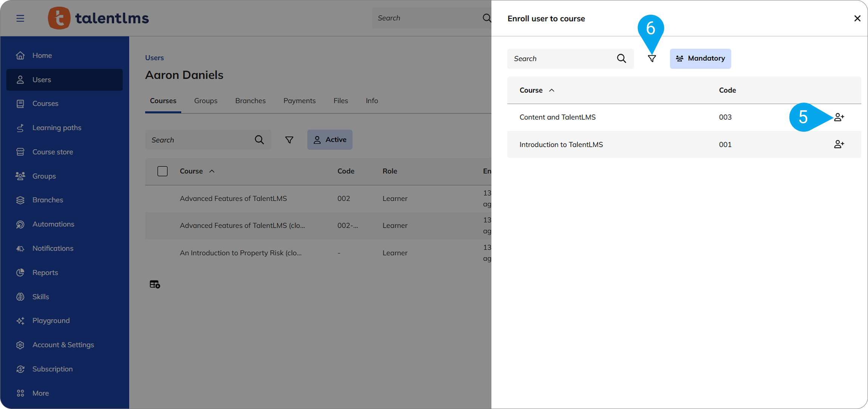Switch to the Info tab
Viewport: 868px width, 409px height.
(x=372, y=101)
